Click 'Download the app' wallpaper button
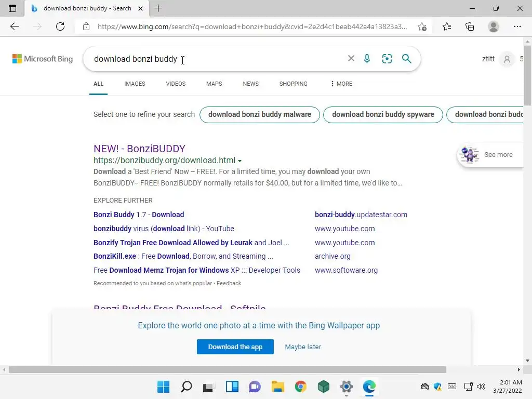The height and width of the screenshot is (399, 532). [x=235, y=347]
